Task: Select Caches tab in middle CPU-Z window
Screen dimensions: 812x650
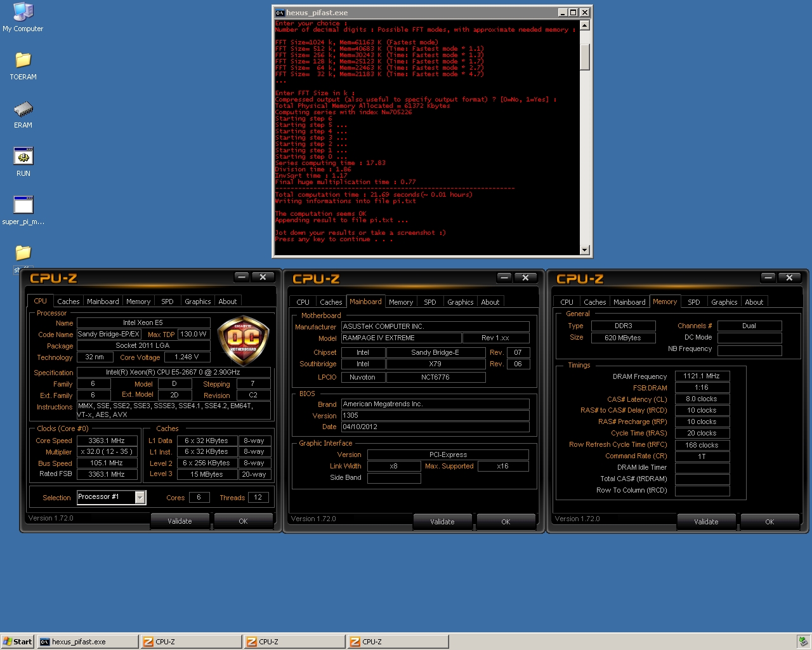Action: pos(331,302)
